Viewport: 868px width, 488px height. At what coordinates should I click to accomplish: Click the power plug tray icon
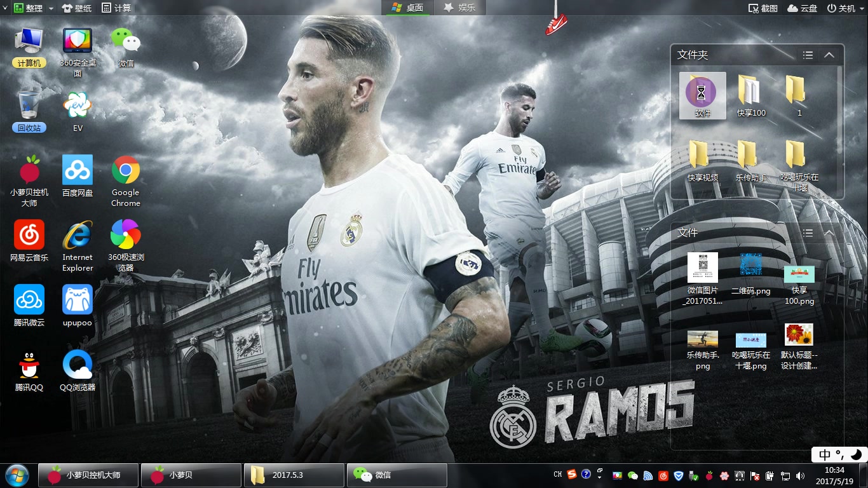[x=770, y=475]
